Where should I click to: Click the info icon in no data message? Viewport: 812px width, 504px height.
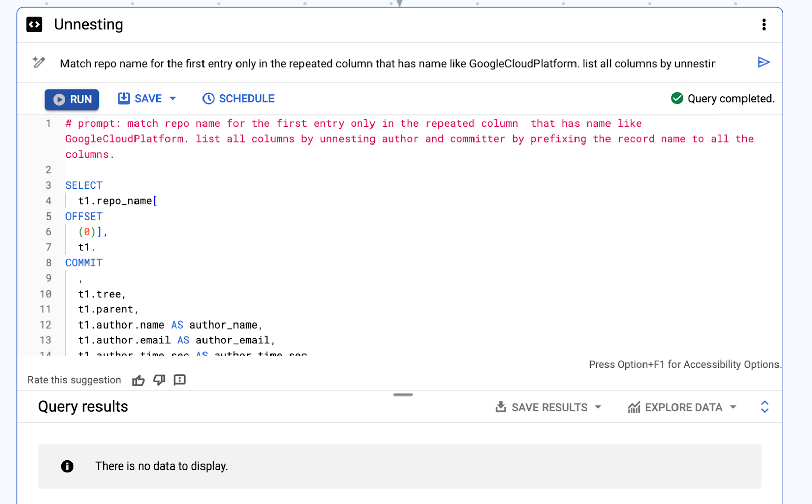tap(67, 466)
